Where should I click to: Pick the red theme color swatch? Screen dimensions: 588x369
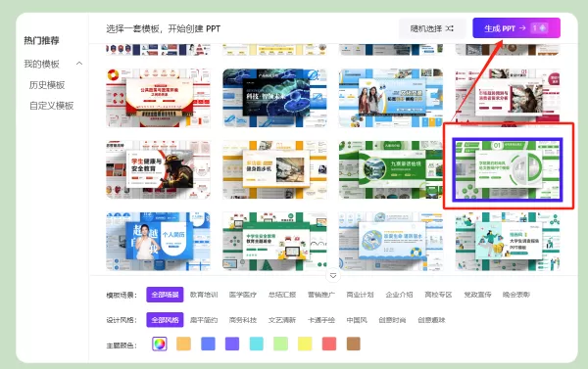pos(329,344)
